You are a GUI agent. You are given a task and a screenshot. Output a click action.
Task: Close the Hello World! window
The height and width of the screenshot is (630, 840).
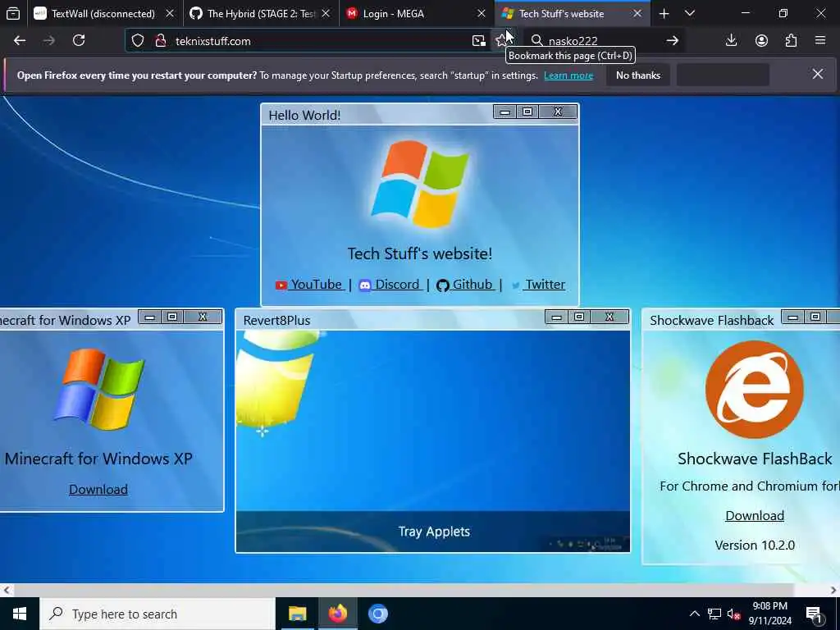[x=558, y=112]
